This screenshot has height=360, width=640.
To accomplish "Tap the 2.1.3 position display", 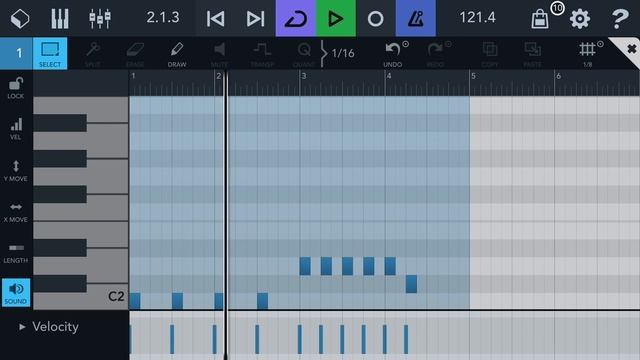I will [x=163, y=18].
